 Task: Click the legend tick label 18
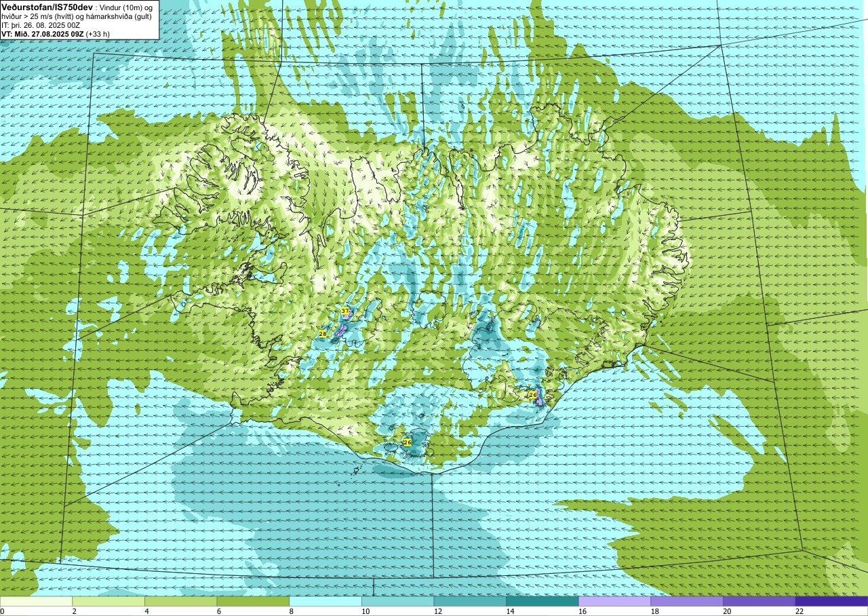click(x=655, y=611)
